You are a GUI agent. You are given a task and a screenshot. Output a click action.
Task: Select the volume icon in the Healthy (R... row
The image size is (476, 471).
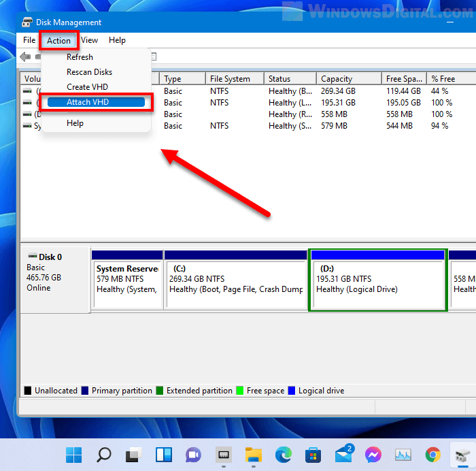click(27, 114)
